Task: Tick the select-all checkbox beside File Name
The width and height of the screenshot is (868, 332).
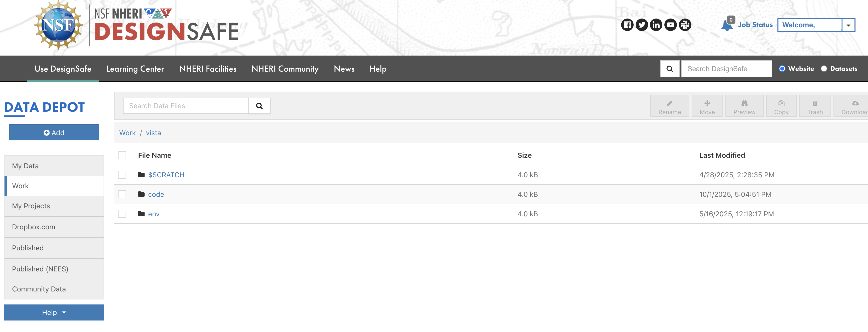Action: [122, 155]
